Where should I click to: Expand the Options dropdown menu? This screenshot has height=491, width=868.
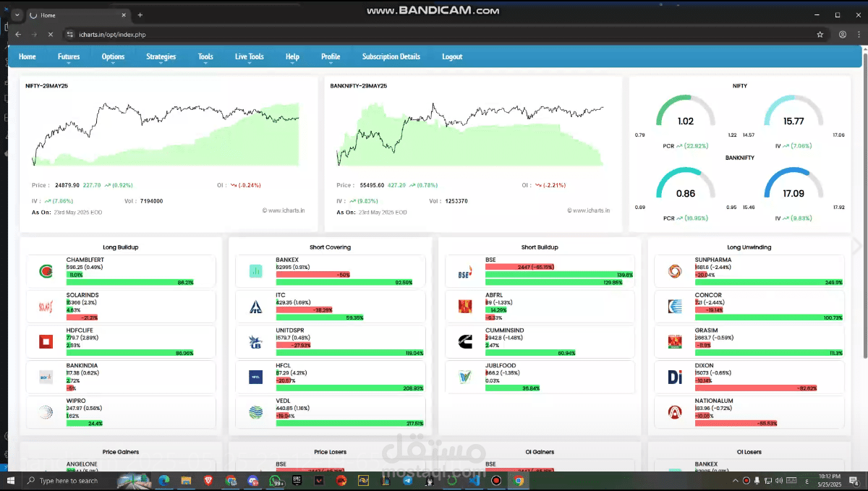[114, 56]
